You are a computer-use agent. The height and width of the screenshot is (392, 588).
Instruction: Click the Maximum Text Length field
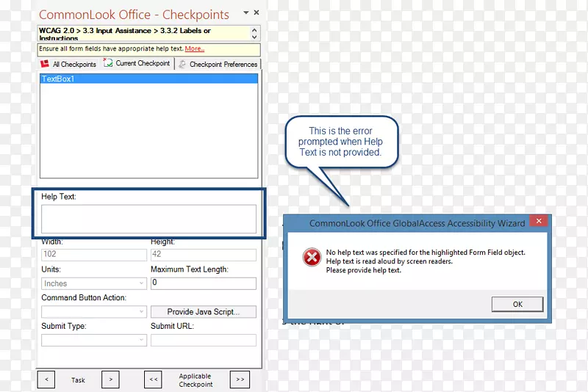pos(204,283)
